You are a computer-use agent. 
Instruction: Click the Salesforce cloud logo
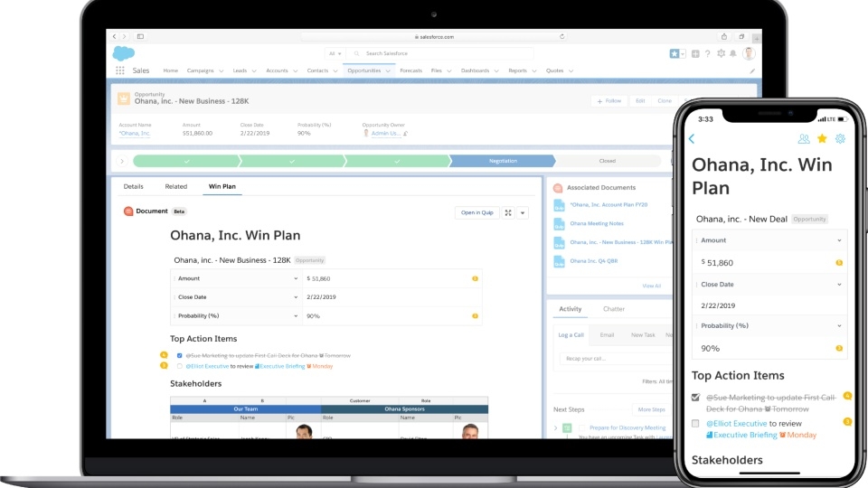[124, 53]
